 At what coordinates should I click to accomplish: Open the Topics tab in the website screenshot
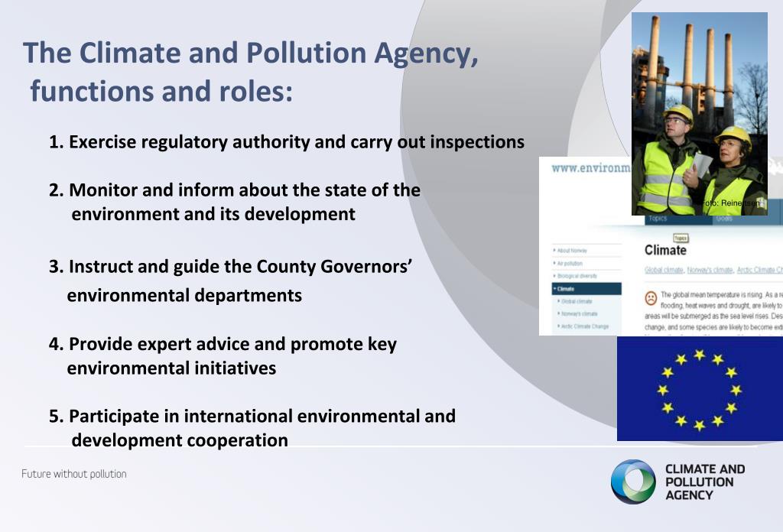tap(658, 218)
